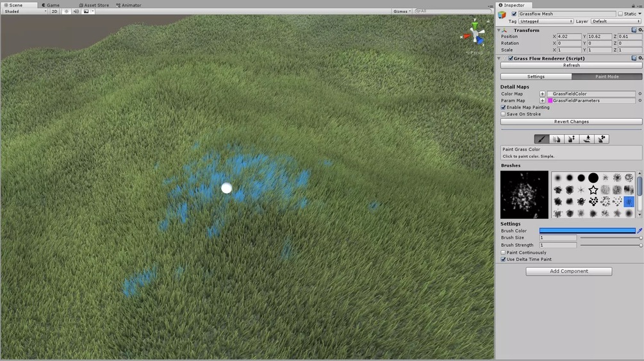The height and width of the screenshot is (361, 644).
Task: Open Grass Flow Renderer gear menu
Action: point(640,58)
